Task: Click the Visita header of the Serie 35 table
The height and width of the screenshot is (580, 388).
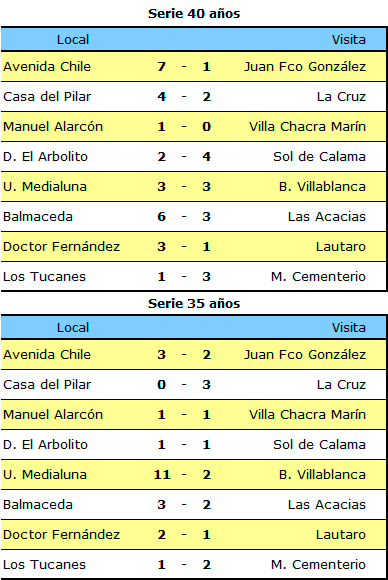Action: coord(348,328)
